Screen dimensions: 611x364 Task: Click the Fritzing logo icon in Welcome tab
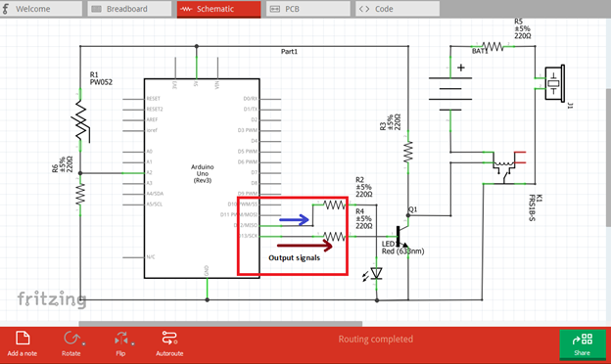click(x=5, y=9)
